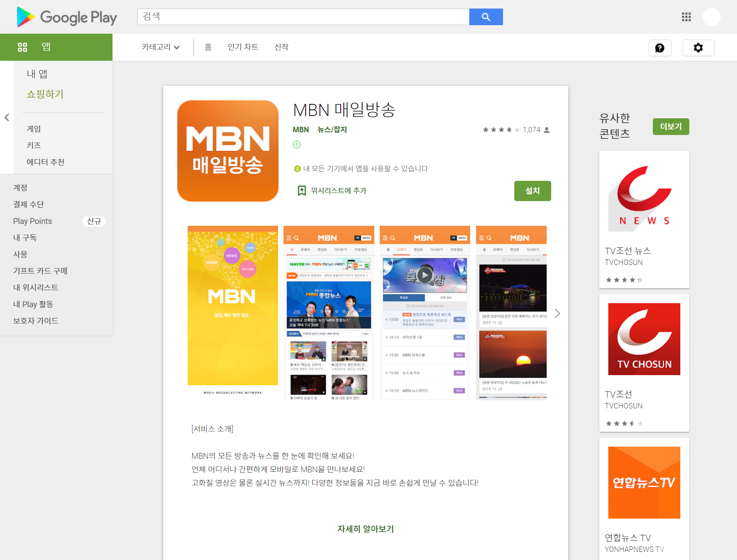Image resolution: width=737 pixels, height=560 pixels.
Task: Open the TV조선 뉴스 app icon
Action: (644, 196)
